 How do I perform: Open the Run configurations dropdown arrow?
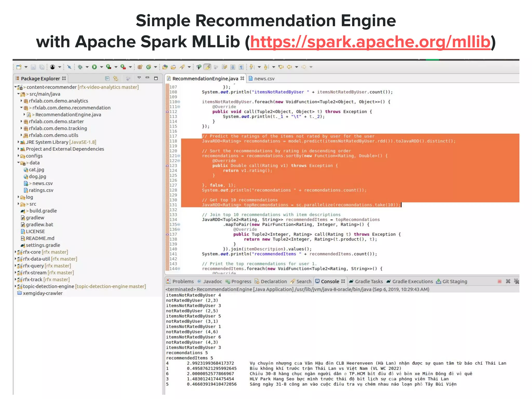point(102,67)
